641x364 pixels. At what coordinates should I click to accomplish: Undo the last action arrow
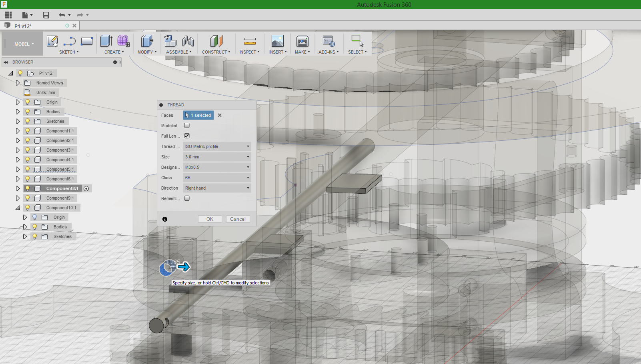tap(62, 15)
